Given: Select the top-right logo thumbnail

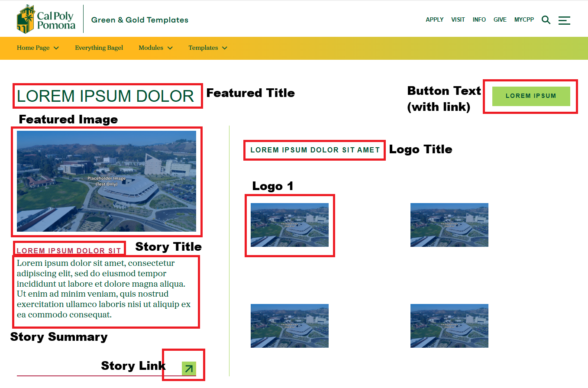Looking at the screenshot, I should [449, 225].
